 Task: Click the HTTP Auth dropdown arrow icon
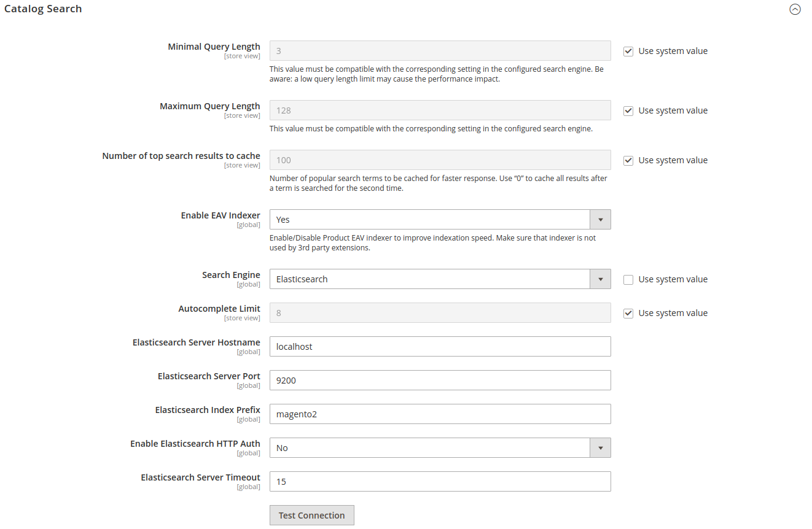coord(600,448)
